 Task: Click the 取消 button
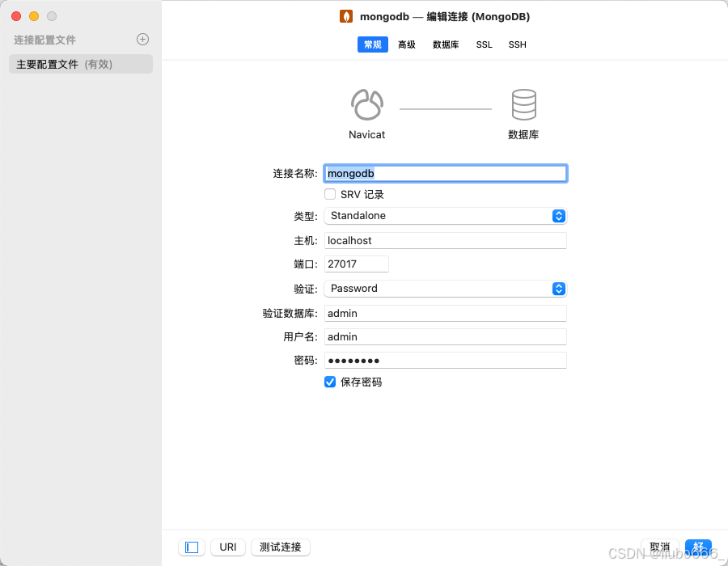coord(660,547)
